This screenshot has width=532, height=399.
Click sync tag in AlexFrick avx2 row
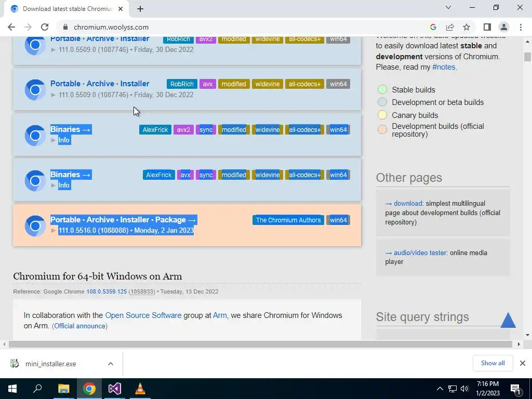[206, 129]
